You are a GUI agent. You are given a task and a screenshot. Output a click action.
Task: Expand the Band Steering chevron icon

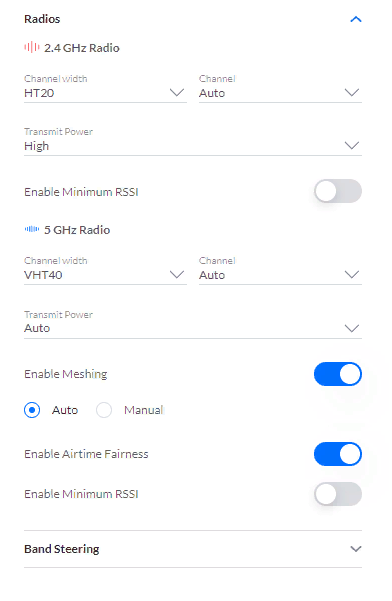pyautogui.click(x=356, y=549)
